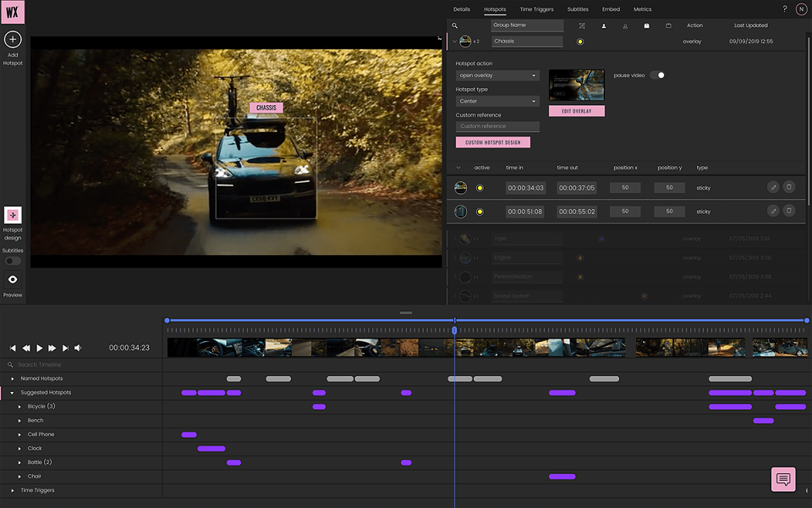The width and height of the screenshot is (812, 508).
Task: Edit the 00:00:34:03 hotspot with pencil icon
Action: point(773,187)
